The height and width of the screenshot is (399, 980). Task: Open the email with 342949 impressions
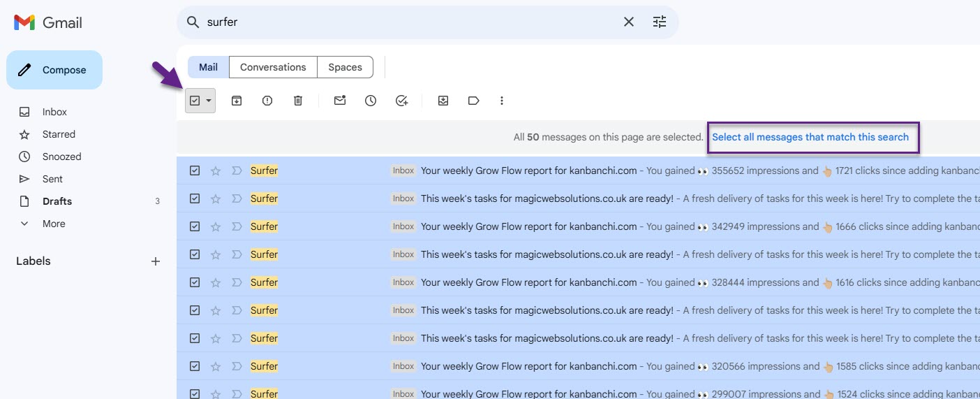[x=578, y=226]
